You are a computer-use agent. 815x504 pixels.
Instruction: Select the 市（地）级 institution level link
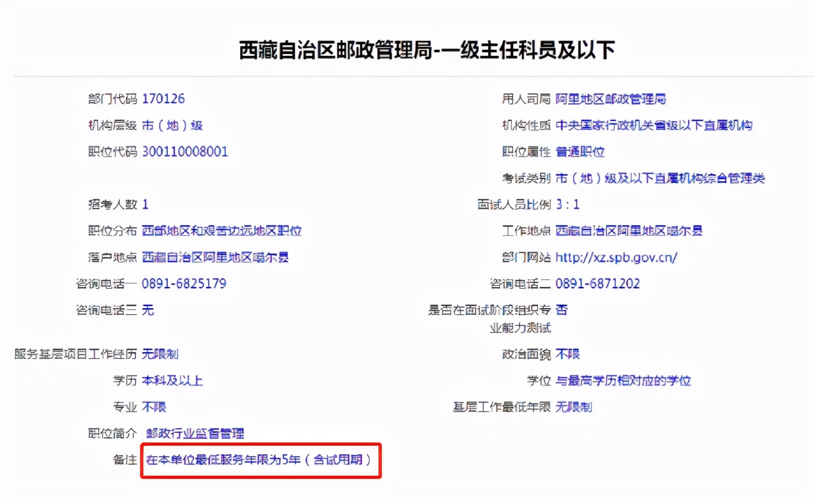click(x=172, y=125)
